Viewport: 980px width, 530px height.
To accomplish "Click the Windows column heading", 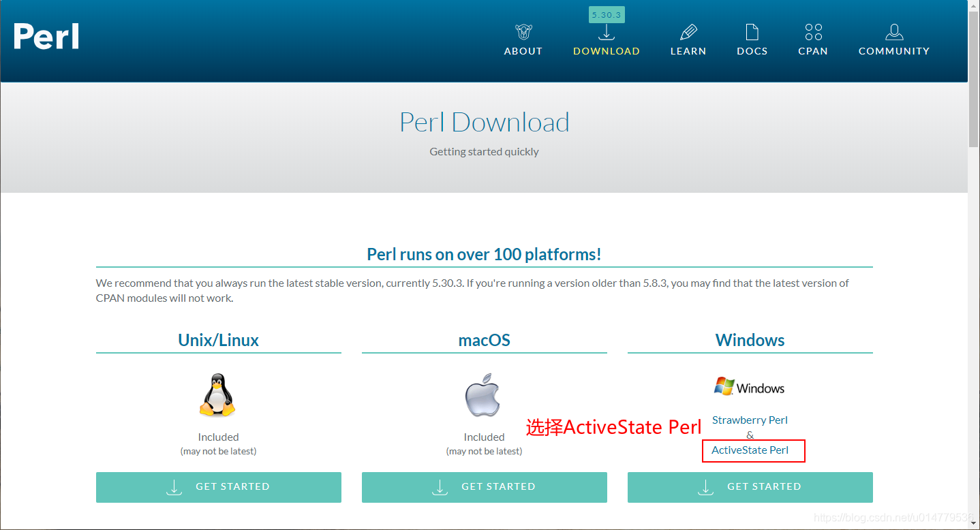I will (750, 340).
